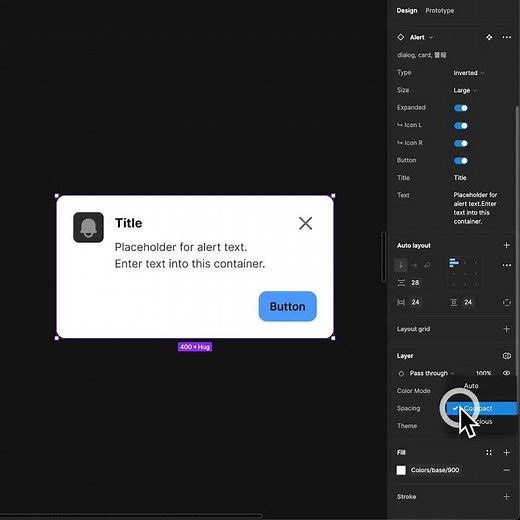Open auto layout advanced settings ellipsis
Image resolution: width=520 pixels, height=520 pixels.
(507, 265)
